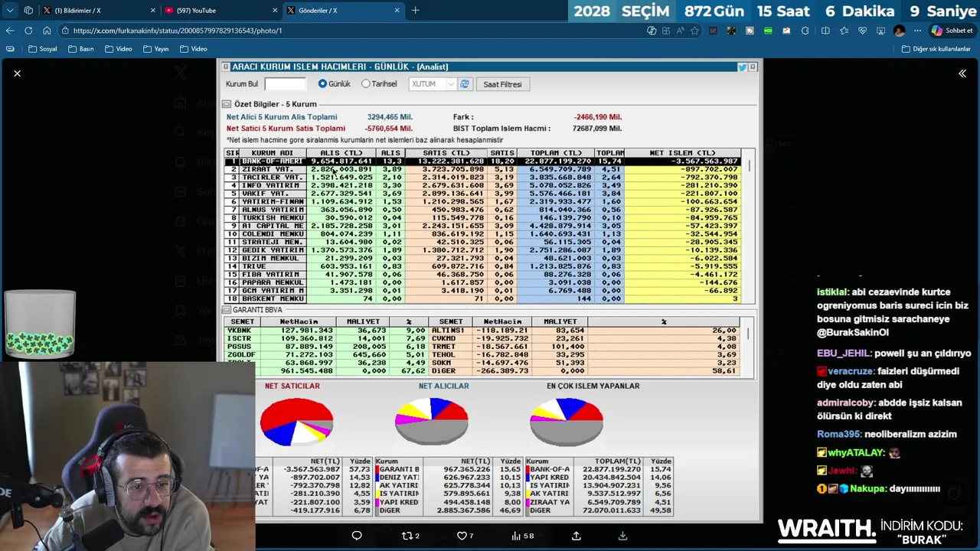This screenshot has width=980, height=551.
Task: Open browser essentials heart icon
Action: tap(862, 31)
